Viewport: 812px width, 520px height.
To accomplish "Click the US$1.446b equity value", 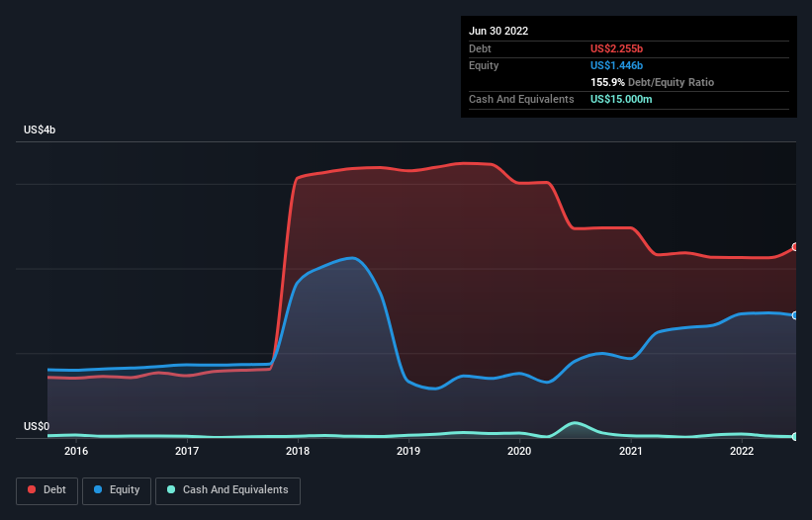I will point(616,65).
